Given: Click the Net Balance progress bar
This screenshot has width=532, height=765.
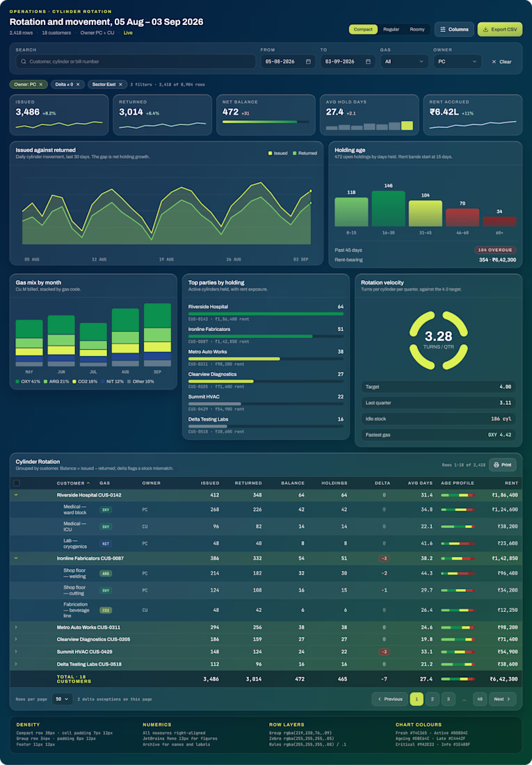Looking at the screenshot, I should pyautogui.click(x=266, y=122).
